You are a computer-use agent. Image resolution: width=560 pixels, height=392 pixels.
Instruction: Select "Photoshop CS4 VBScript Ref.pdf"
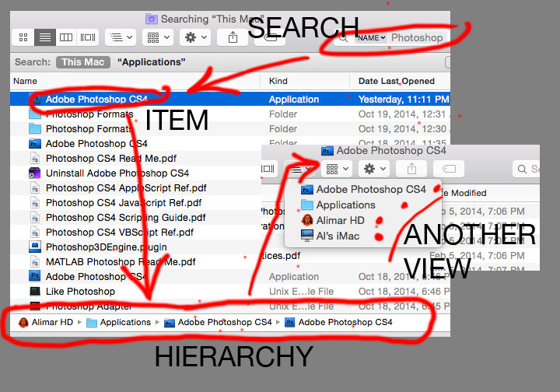pyautogui.click(x=120, y=233)
